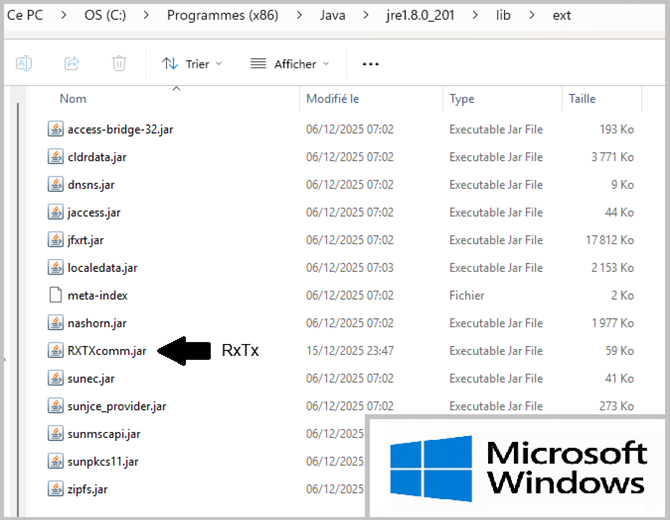Select the nashorn.jar file icon
This screenshot has width=670, height=520.
click(56, 323)
